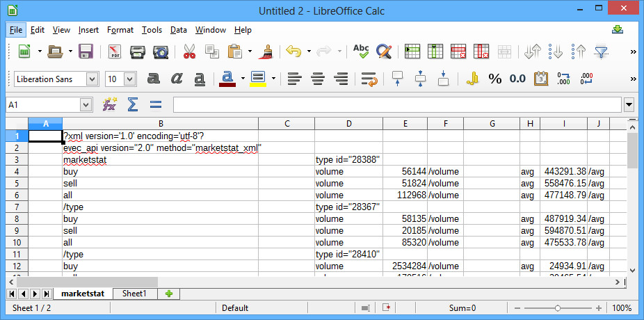The width and height of the screenshot is (644, 320).
Task: Center text horizontally
Action: pos(318,79)
